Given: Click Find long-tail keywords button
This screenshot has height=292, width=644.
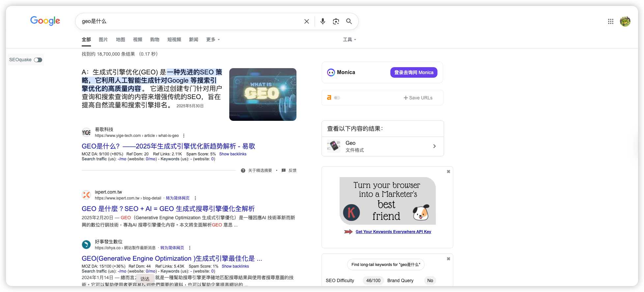Looking at the screenshot, I should pos(386,265).
